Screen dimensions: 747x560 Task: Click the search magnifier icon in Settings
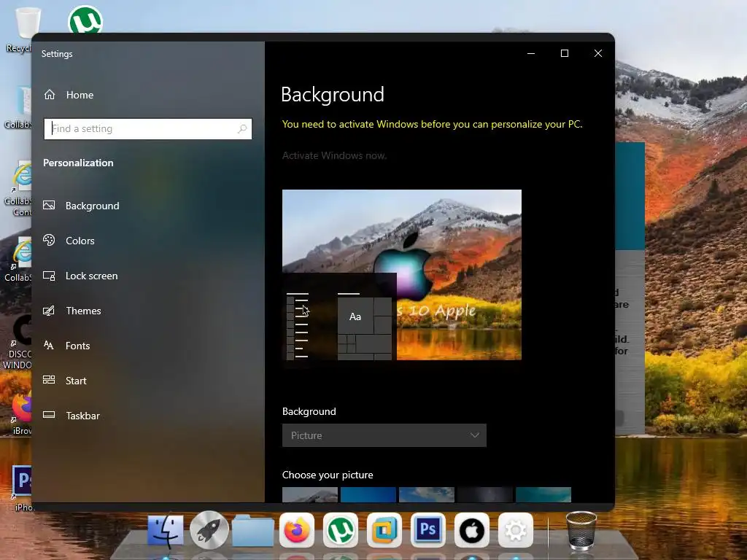[x=242, y=128]
